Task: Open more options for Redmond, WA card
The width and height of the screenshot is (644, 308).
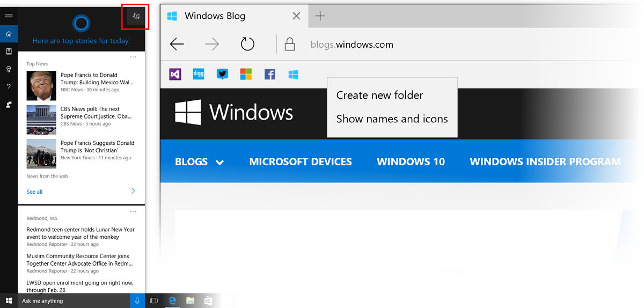Action: [133, 211]
